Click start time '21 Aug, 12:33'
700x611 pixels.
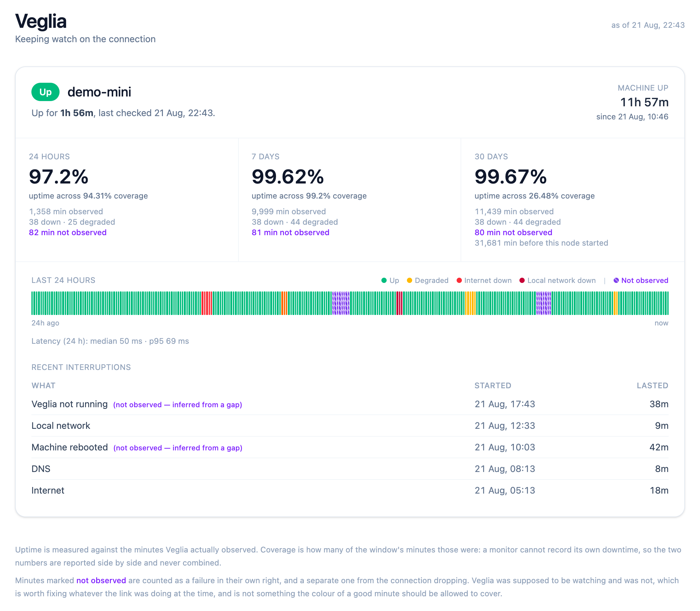(505, 426)
